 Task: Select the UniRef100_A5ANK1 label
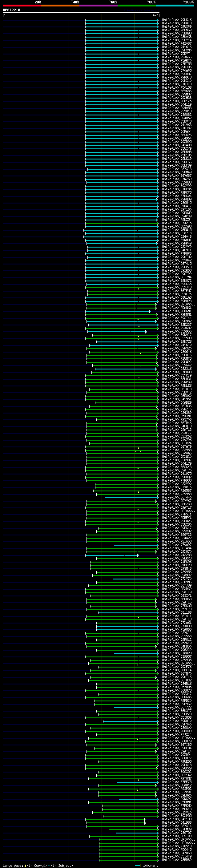177,308
